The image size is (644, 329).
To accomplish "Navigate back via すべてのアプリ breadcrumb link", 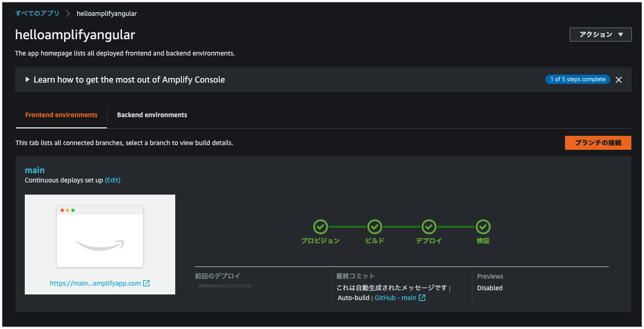I will 37,14.
